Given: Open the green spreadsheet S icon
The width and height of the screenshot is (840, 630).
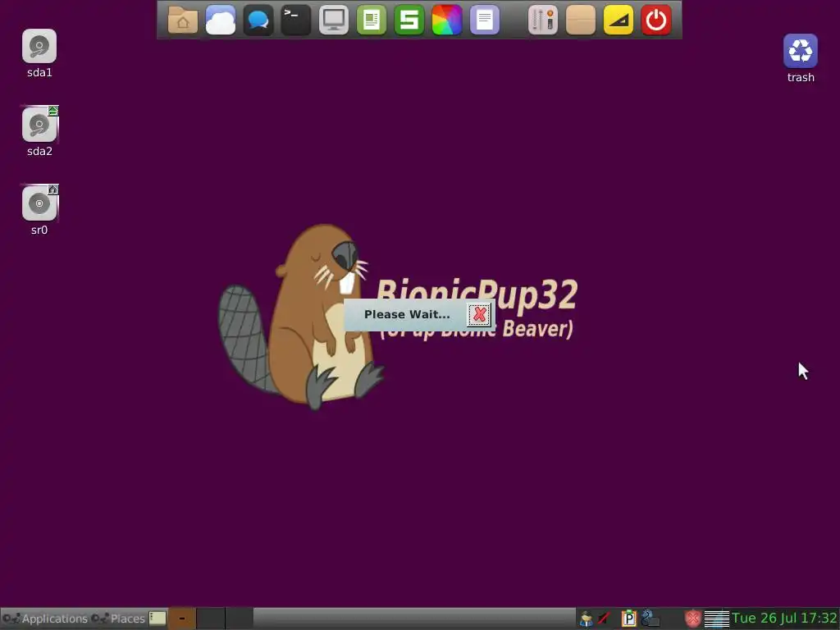Looking at the screenshot, I should (409, 21).
